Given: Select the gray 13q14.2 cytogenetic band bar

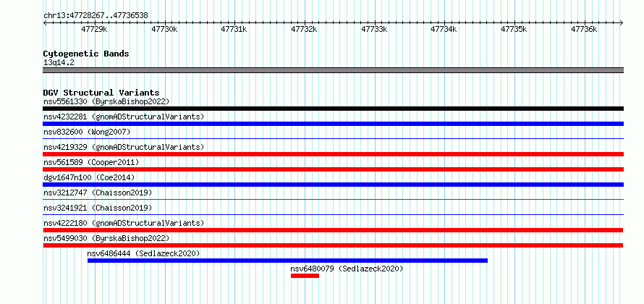Looking at the screenshot, I should [x=333, y=70].
